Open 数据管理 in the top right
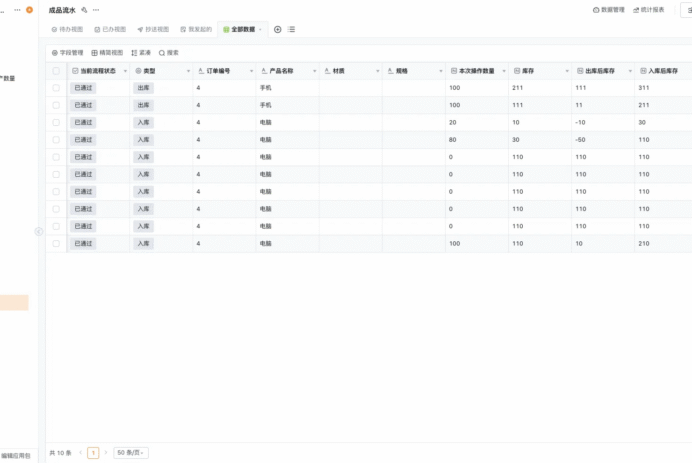 click(609, 10)
